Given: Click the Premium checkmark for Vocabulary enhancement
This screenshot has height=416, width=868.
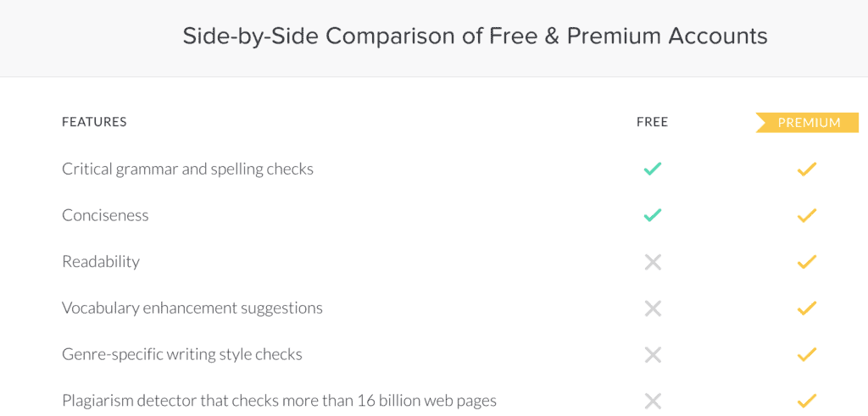Looking at the screenshot, I should [x=807, y=308].
